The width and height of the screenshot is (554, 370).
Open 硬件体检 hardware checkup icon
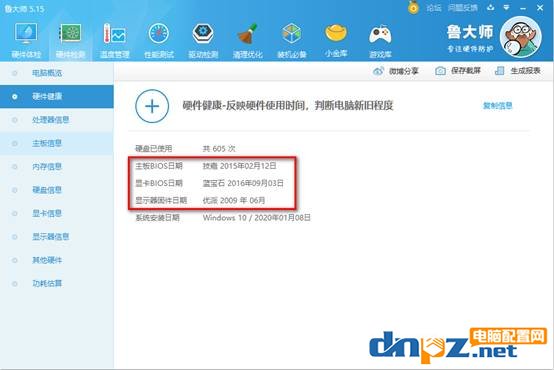point(26,34)
